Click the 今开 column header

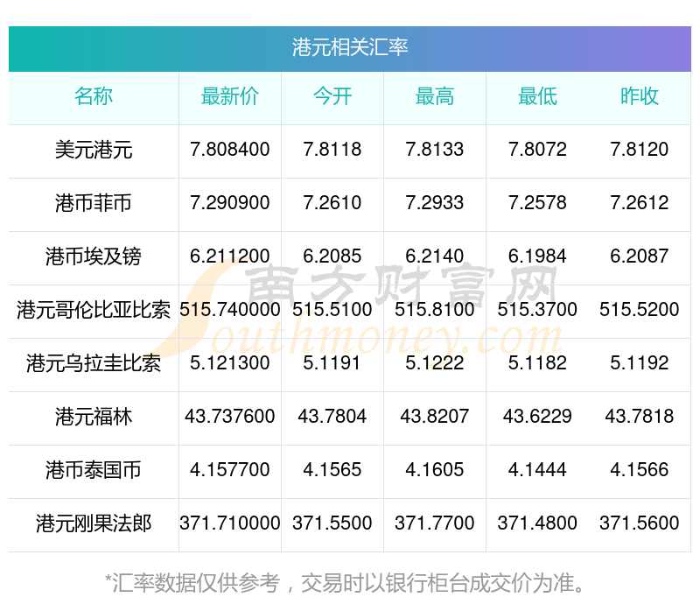click(x=332, y=96)
